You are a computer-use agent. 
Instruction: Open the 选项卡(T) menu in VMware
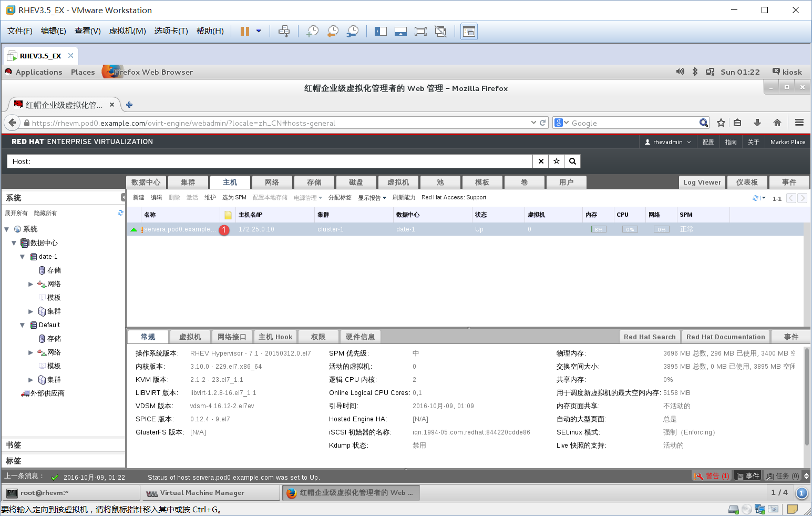171,31
